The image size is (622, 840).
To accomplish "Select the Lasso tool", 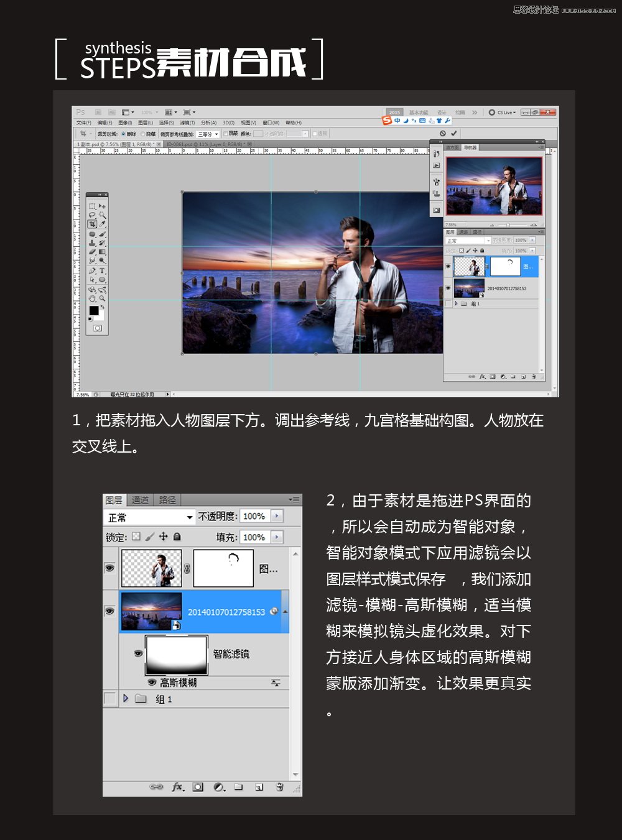I will [x=93, y=214].
